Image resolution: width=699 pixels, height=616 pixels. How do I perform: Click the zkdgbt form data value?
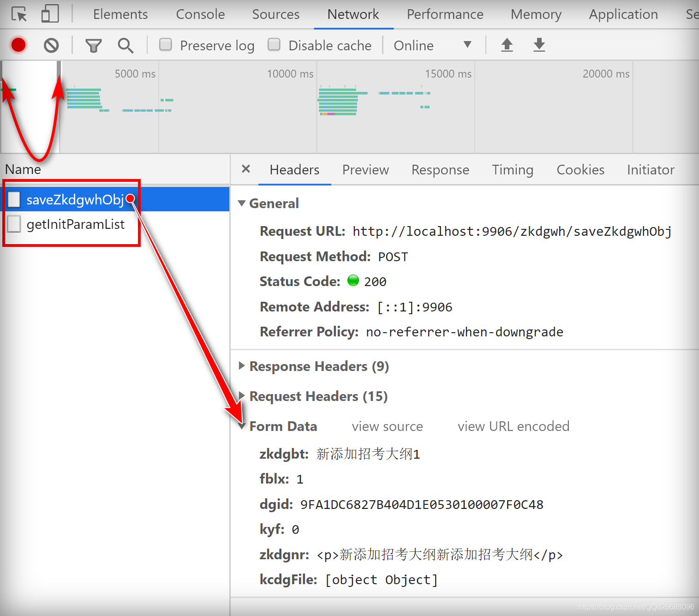pos(368,454)
